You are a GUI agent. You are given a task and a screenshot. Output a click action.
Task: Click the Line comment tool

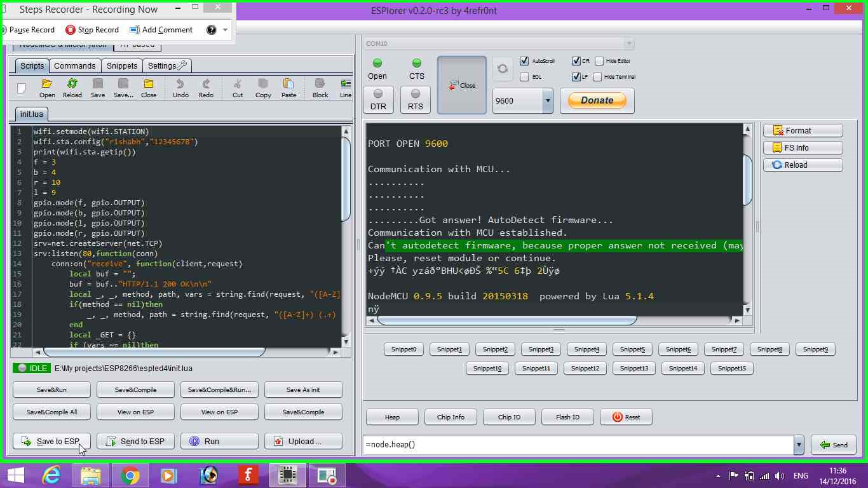coord(346,88)
